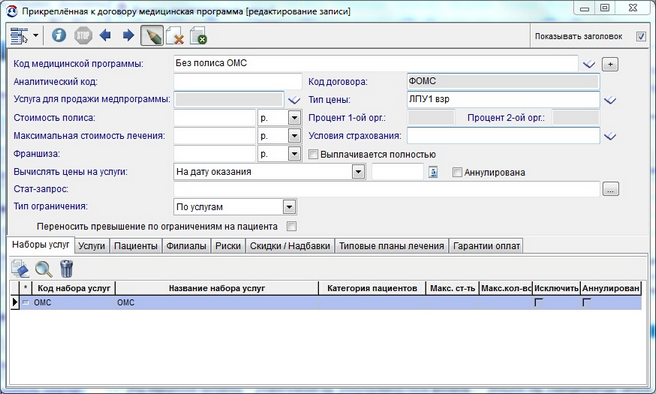Click the Аналитический код input field
The height and width of the screenshot is (394, 656).
coord(238,82)
